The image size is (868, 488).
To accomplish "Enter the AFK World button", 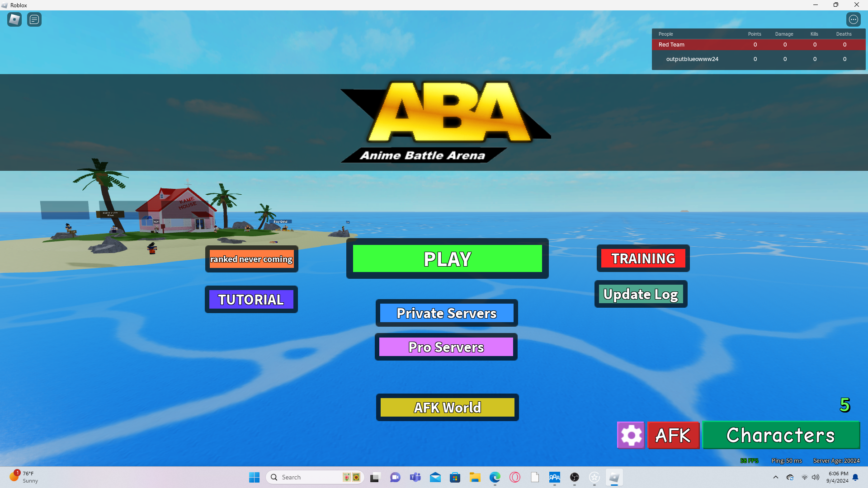I will pos(447,408).
